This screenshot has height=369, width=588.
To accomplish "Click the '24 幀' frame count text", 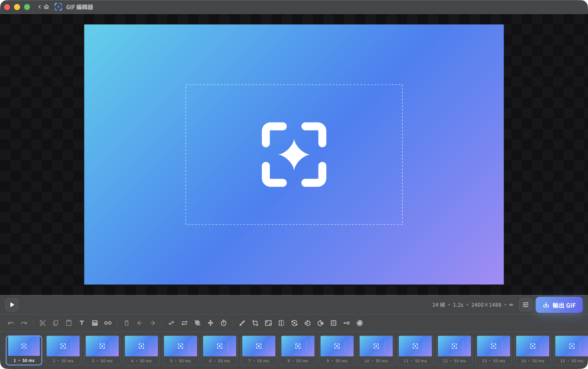I will coord(438,305).
